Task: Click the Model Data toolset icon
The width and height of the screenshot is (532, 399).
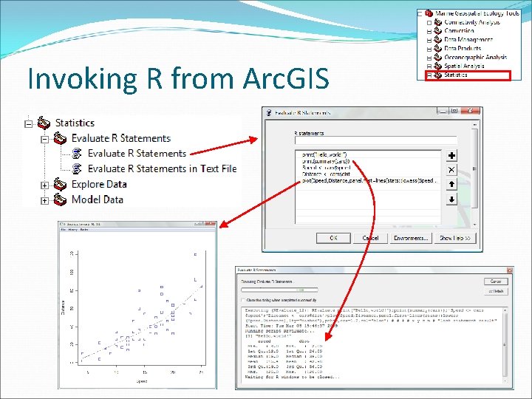Action: (x=60, y=199)
